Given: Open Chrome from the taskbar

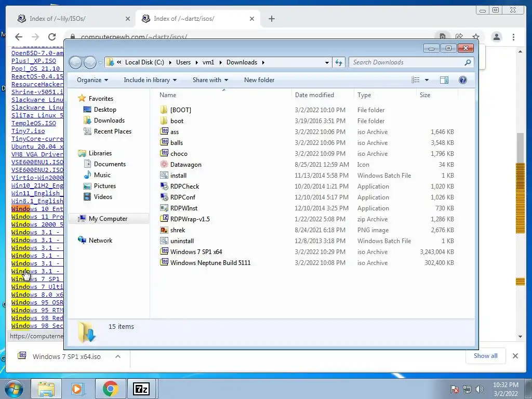Looking at the screenshot, I should tap(110, 389).
